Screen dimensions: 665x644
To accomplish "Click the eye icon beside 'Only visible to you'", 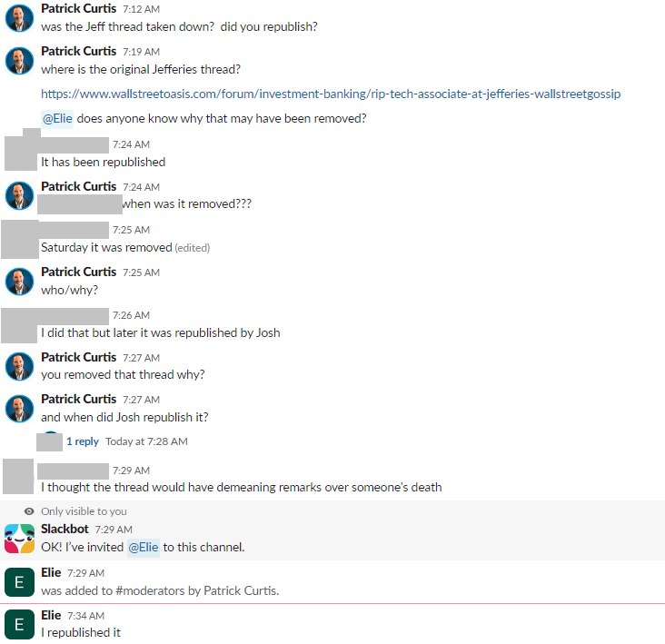I will 29,511.
